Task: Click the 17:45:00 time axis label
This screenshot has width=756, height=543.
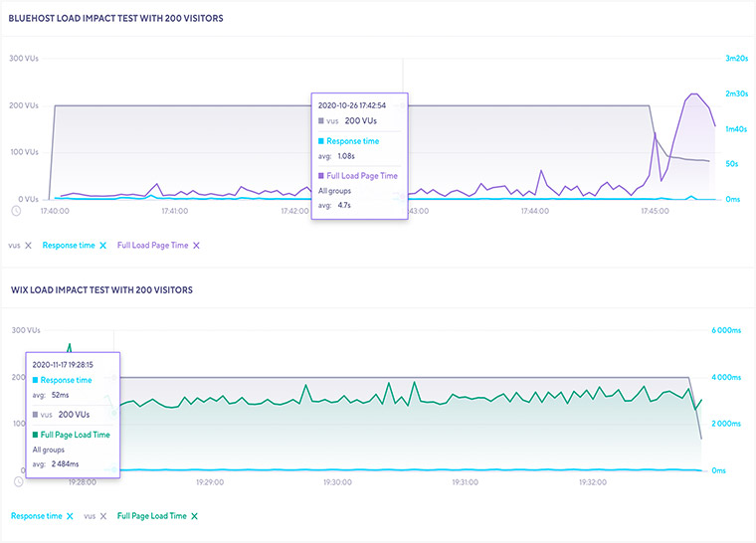Action: 655,211
